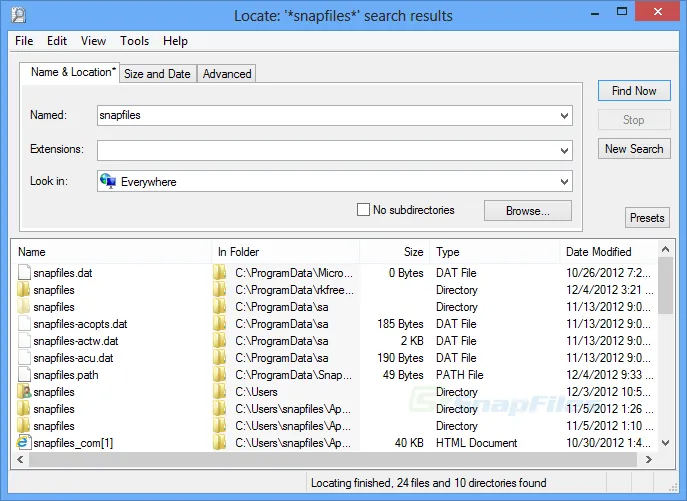Click the file icon of snapfiles.path
This screenshot has width=687, height=501.
click(24, 375)
